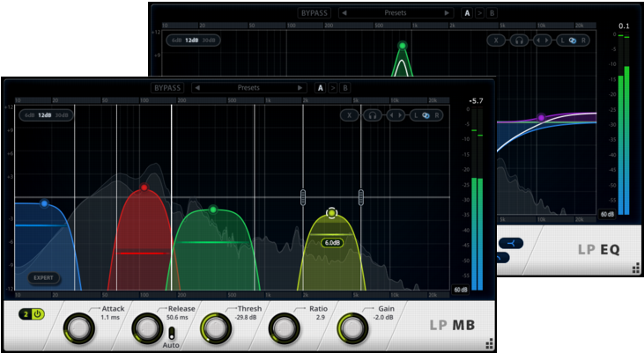Select the 6dB range in LP EQ

pyautogui.click(x=176, y=40)
